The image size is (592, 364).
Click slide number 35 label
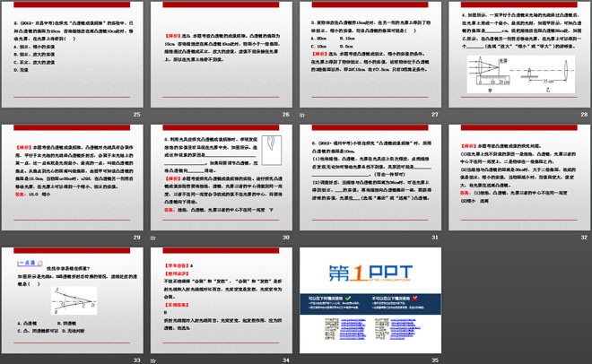[435, 360]
